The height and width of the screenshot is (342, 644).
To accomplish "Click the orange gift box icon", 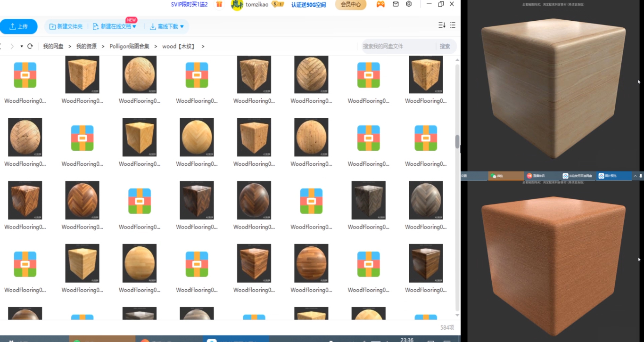I will (219, 4).
